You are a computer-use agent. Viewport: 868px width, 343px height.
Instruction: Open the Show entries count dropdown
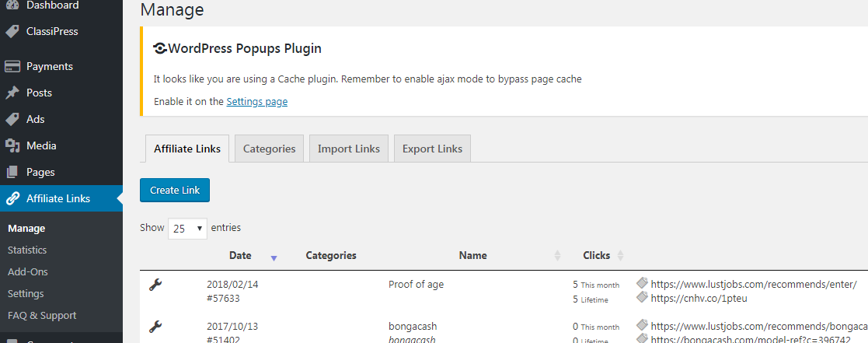pyautogui.click(x=187, y=229)
